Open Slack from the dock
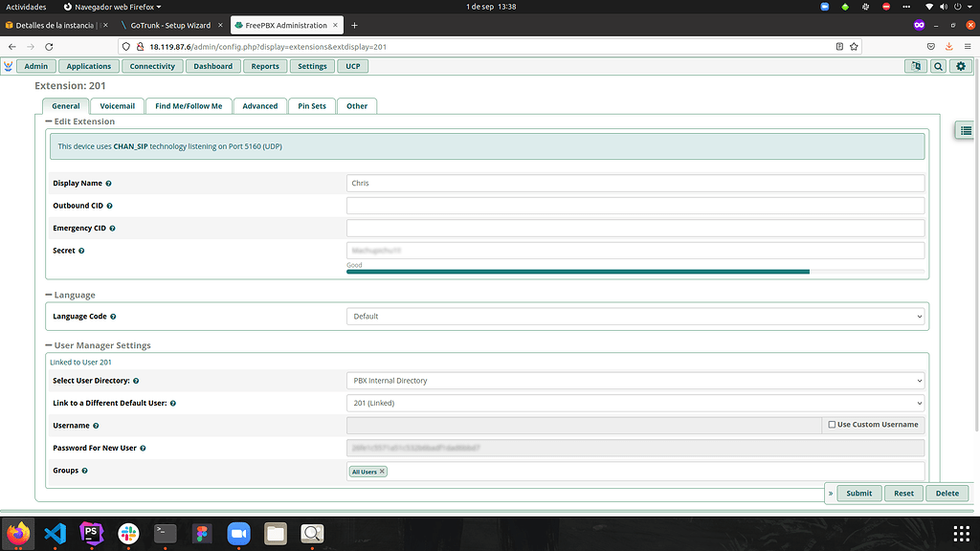 point(128,533)
